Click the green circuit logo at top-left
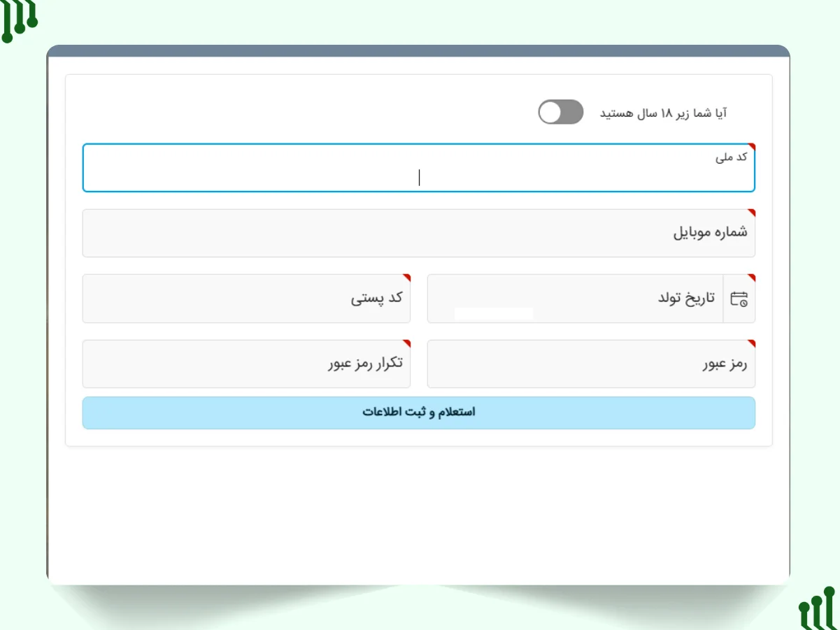 [x=19, y=20]
